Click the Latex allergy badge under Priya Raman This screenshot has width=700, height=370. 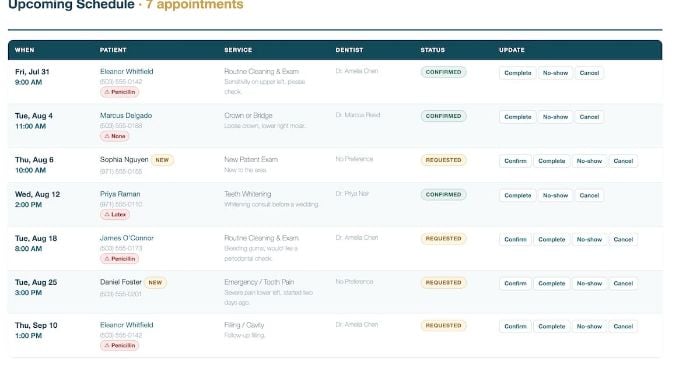tap(115, 215)
